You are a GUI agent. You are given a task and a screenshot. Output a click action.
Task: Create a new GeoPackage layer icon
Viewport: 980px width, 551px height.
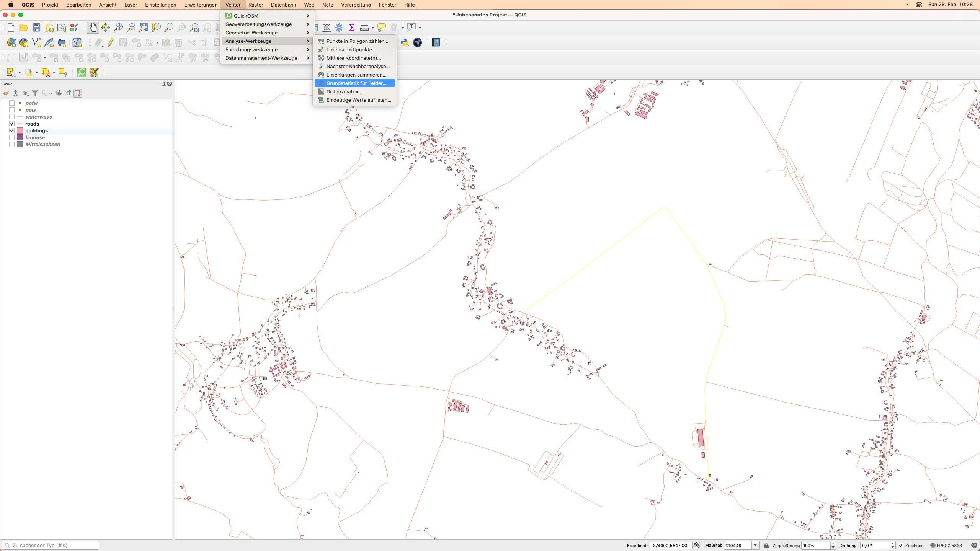(24, 42)
